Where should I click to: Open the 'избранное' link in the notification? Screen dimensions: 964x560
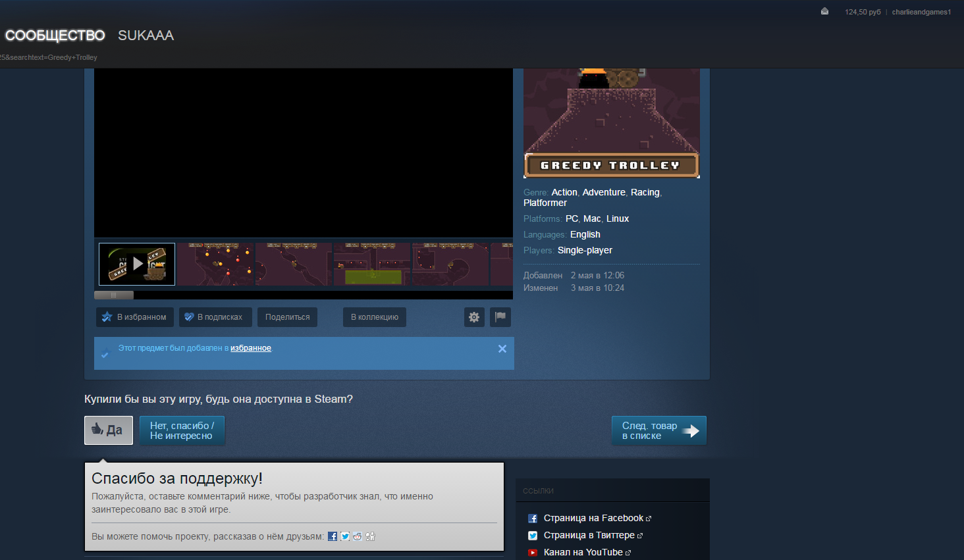pyautogui.click(x=251, y=348)
